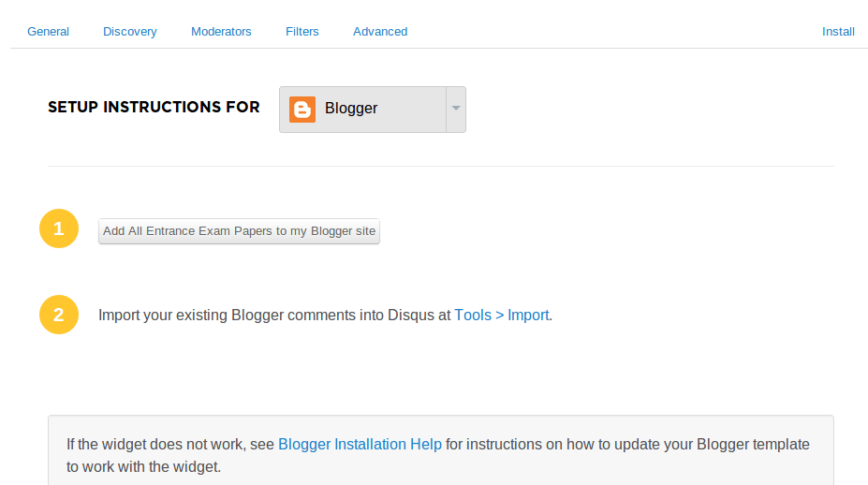Image resolution: width=868 pixels, height=485 pixels.
Task: Open the Blogger platform selector
Action: click(x=373, y=109)
